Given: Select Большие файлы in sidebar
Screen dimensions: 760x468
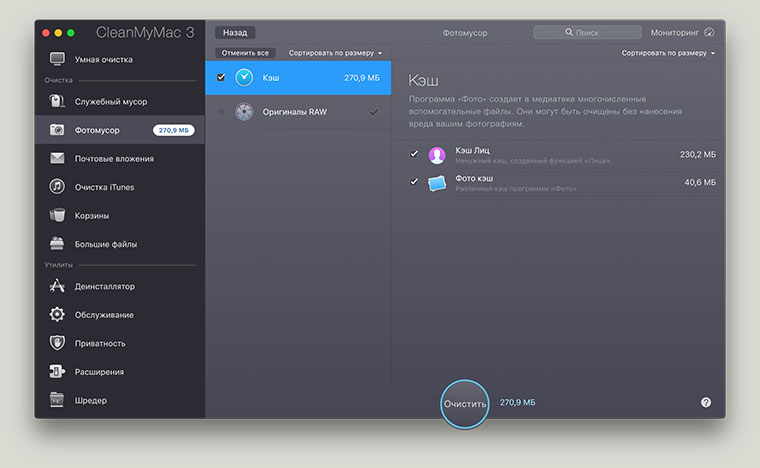Looking at the screenshot, I should click(x=120, y=244).
